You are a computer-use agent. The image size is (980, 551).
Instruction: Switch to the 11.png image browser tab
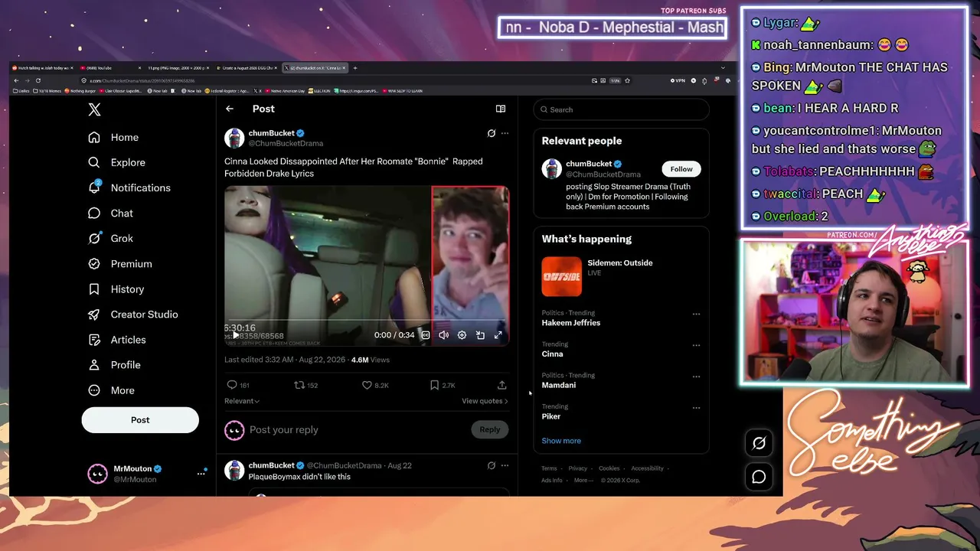tap(177, 68)
